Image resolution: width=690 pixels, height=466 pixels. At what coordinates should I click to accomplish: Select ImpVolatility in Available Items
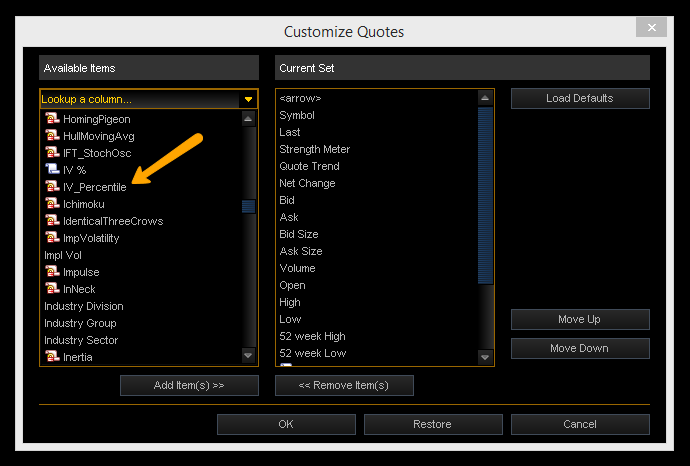coord(91,239)
